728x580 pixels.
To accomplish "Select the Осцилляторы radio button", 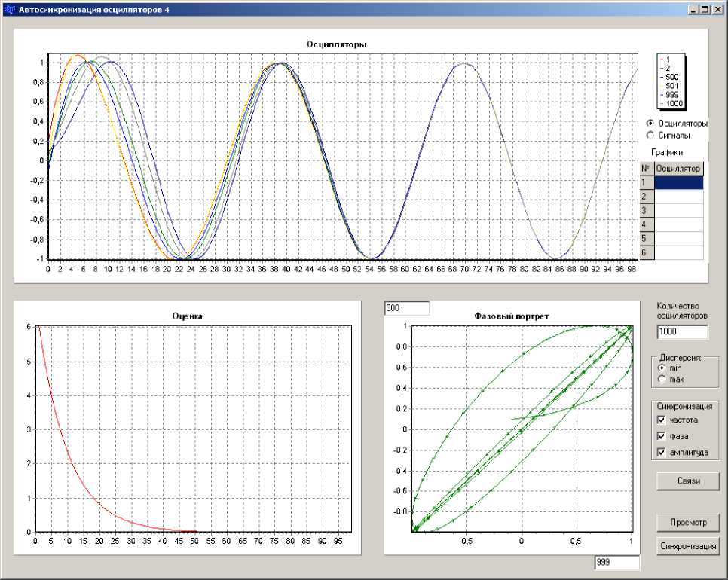I will click(x=650, y=123).
